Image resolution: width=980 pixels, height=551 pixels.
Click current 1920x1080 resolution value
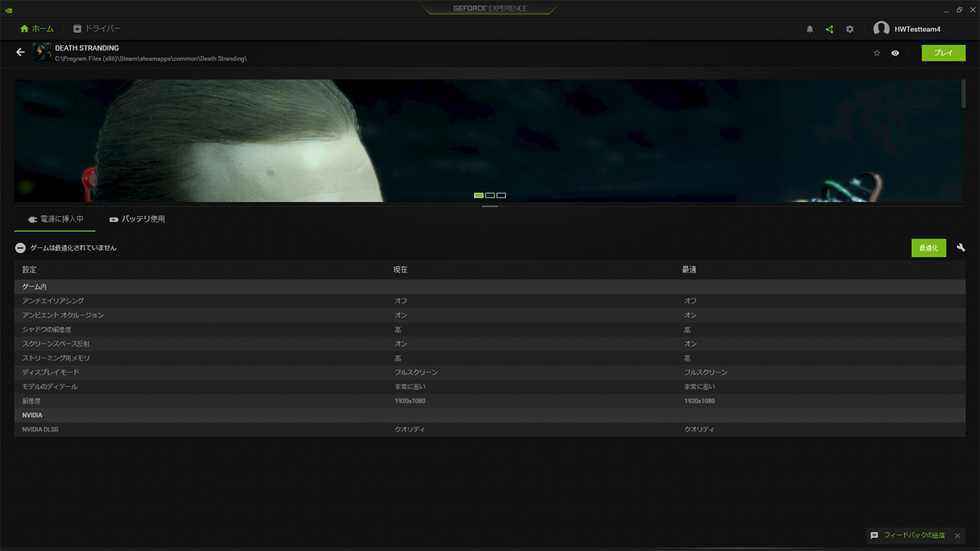[x=410, y=401]
